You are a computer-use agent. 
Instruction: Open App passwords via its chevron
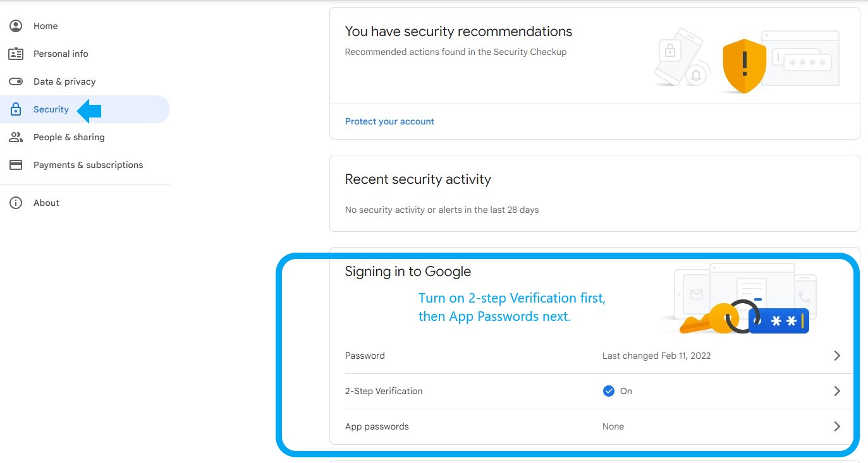837,426
